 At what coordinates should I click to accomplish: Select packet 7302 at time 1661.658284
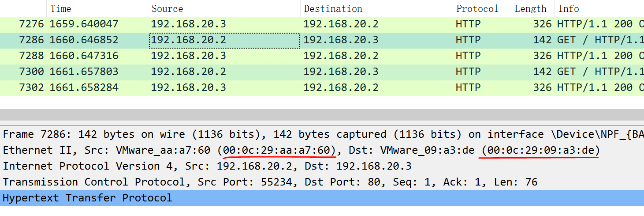[84, 87]
